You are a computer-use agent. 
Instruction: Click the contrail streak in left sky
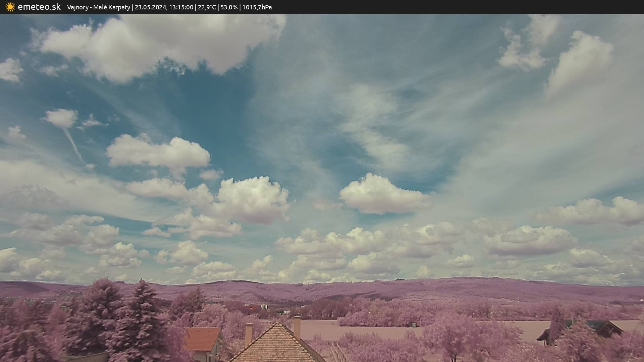pyautogui.click(x=74, y=145)
